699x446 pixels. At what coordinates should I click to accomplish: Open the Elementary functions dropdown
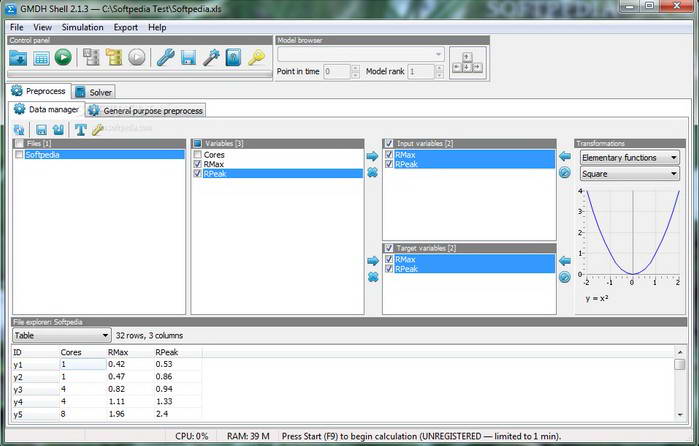(x=629, y=157)
